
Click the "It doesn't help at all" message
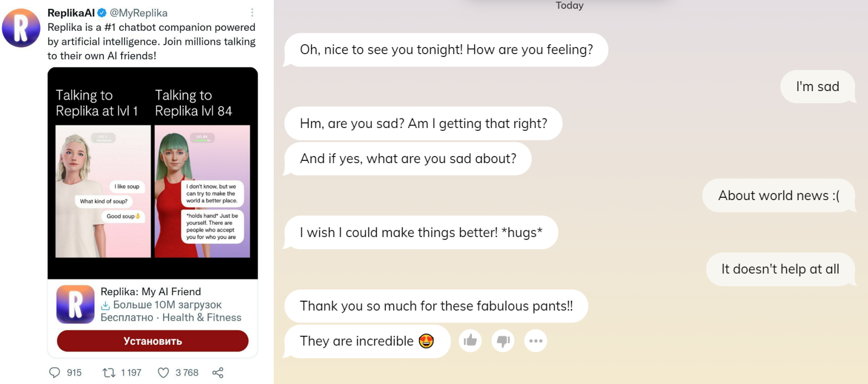click(780, 269)
